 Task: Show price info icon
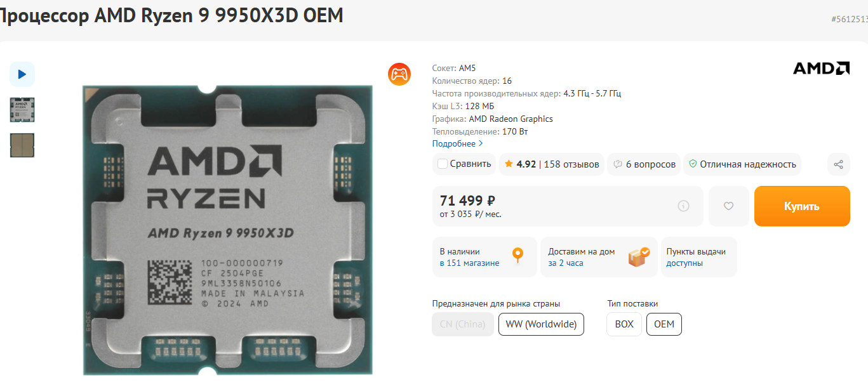pos(683,206)
